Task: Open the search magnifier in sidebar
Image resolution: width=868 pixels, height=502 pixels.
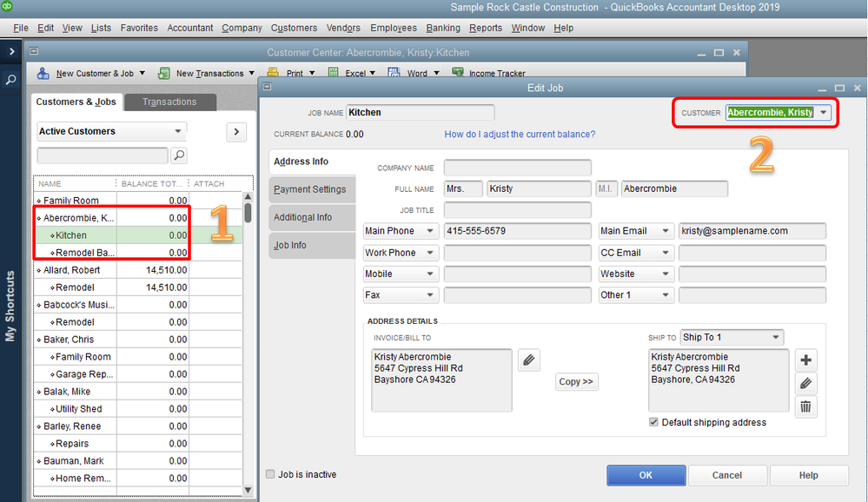Action: pyautogui.click(x=10, y=80)
